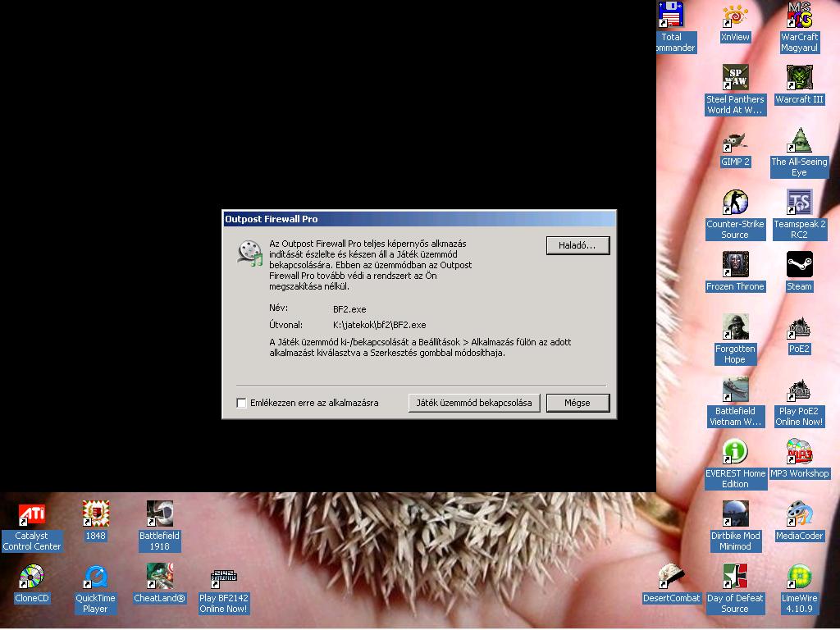840x630 pixels.
Task: Check the 'Emlékezzen erre az alkalmazásra' checkbox
Action: coord(241,403)
